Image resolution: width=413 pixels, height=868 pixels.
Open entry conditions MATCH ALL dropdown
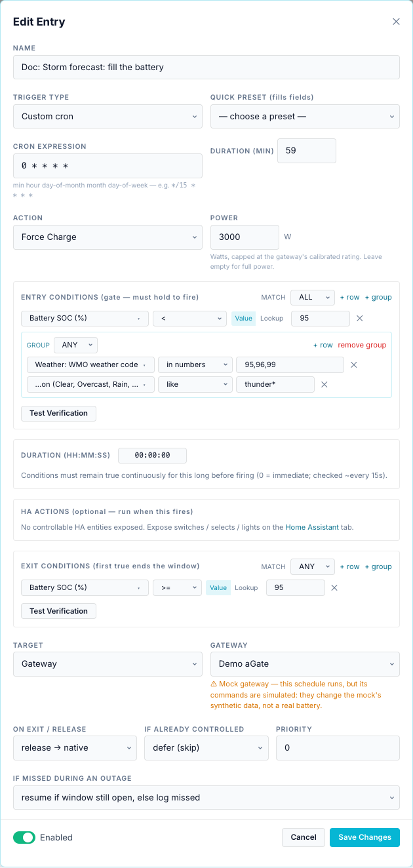pyautogui.click(x=313, y=297)
